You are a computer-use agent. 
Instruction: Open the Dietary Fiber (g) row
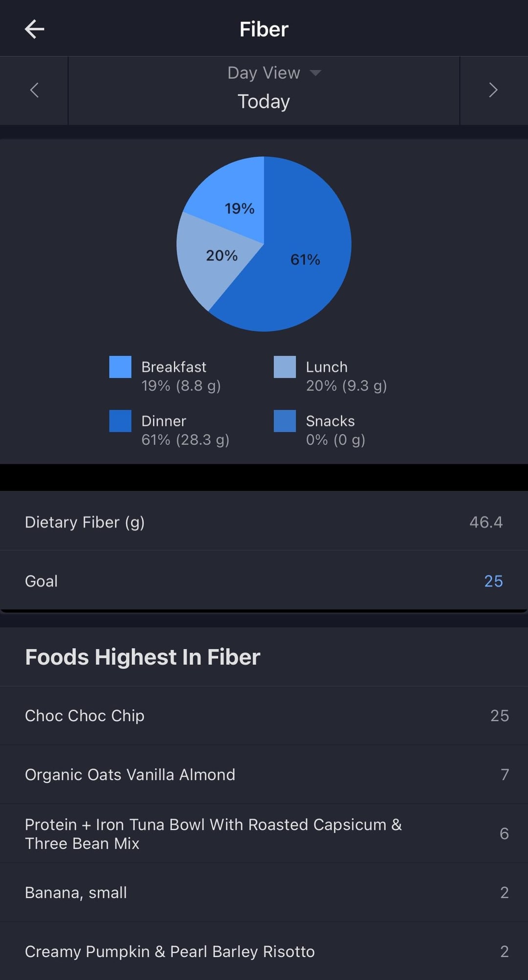coord(264,522)
